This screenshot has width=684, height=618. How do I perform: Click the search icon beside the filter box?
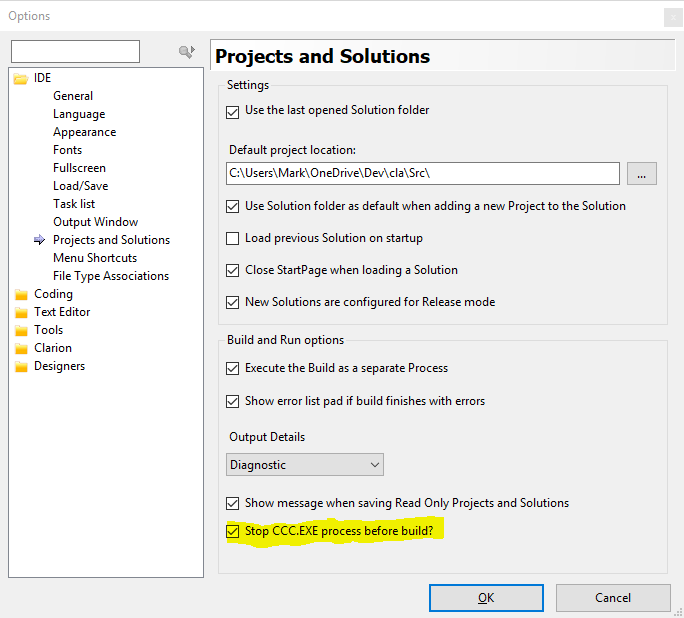(185, 52)
